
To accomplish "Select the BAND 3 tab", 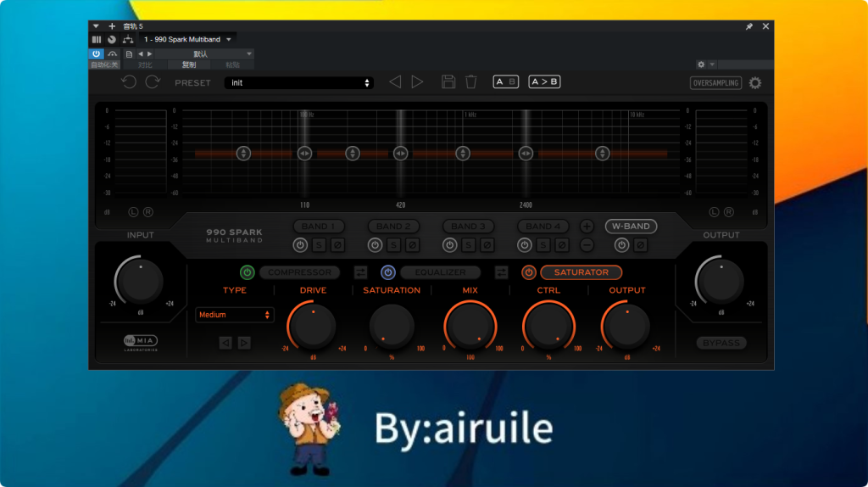I will (468, 226).
